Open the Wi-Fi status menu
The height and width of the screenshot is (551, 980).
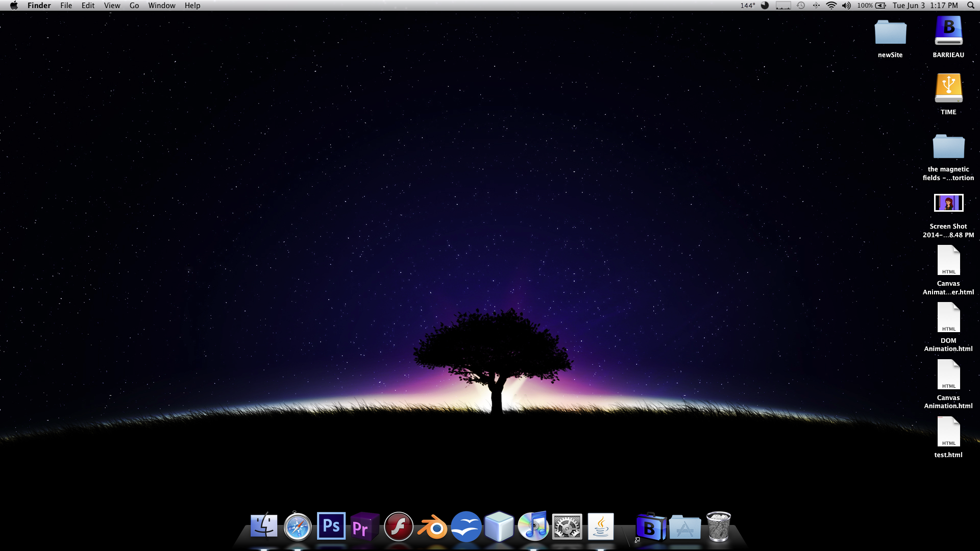831,6
